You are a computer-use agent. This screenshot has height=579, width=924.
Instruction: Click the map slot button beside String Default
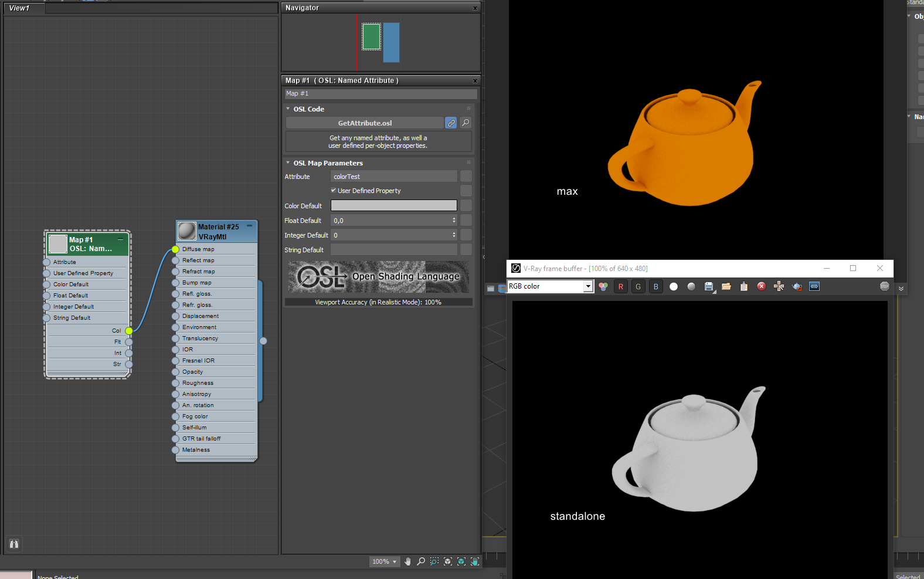466,249
